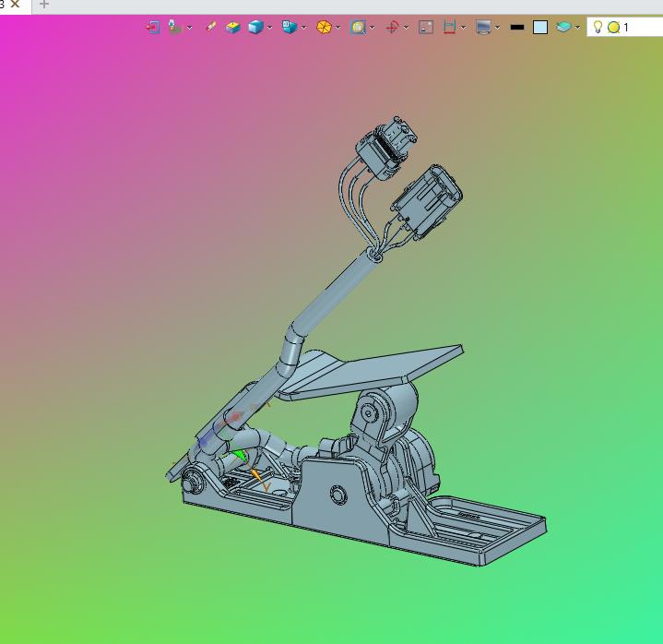Open the view orientation dropdown arrow
The image size is (663, 644).
303,28
